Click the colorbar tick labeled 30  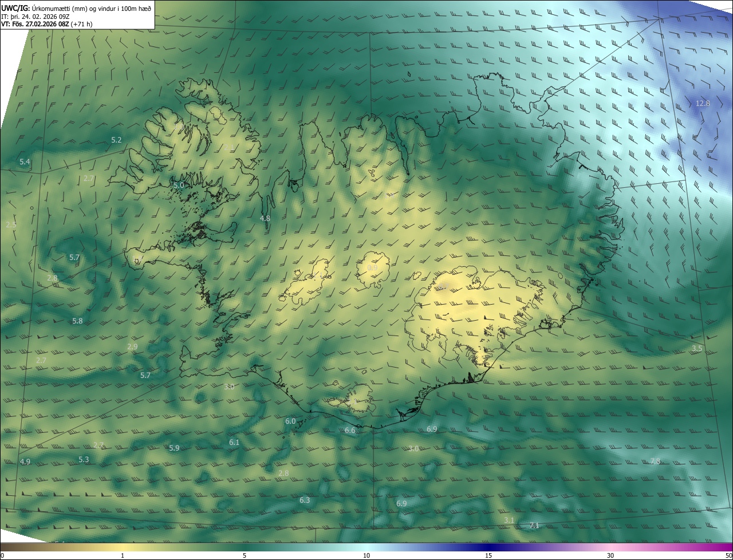[610, 555]
